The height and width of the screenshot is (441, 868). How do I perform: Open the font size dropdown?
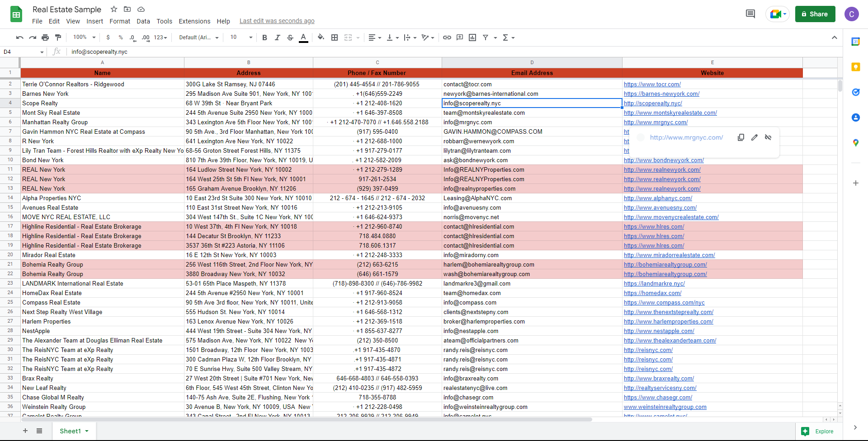[241, 38]
